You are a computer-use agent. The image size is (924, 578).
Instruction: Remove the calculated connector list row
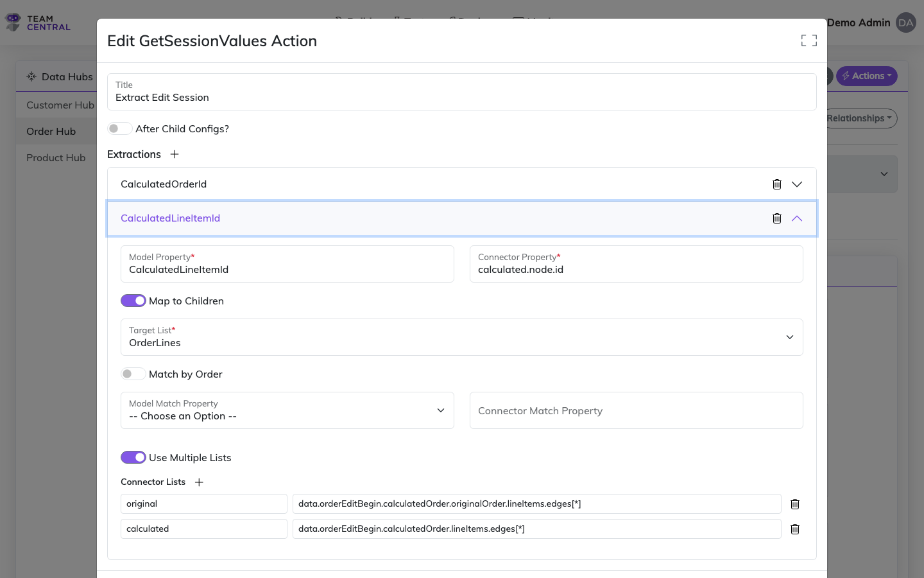pos(795,529)
